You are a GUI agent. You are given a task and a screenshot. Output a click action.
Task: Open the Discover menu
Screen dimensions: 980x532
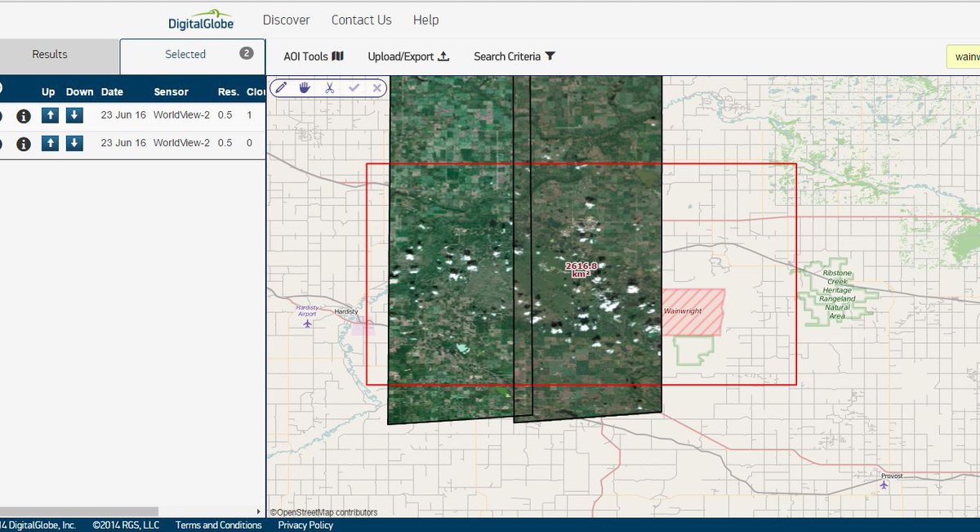pos(286,20)
